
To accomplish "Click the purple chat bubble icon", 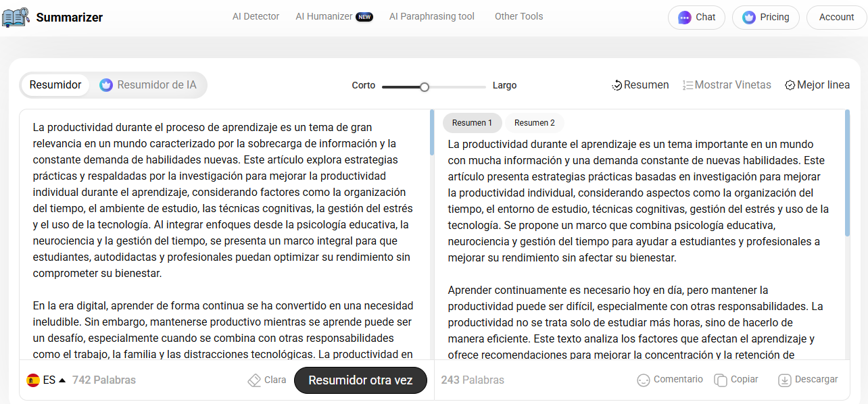I will click(685, 18).
